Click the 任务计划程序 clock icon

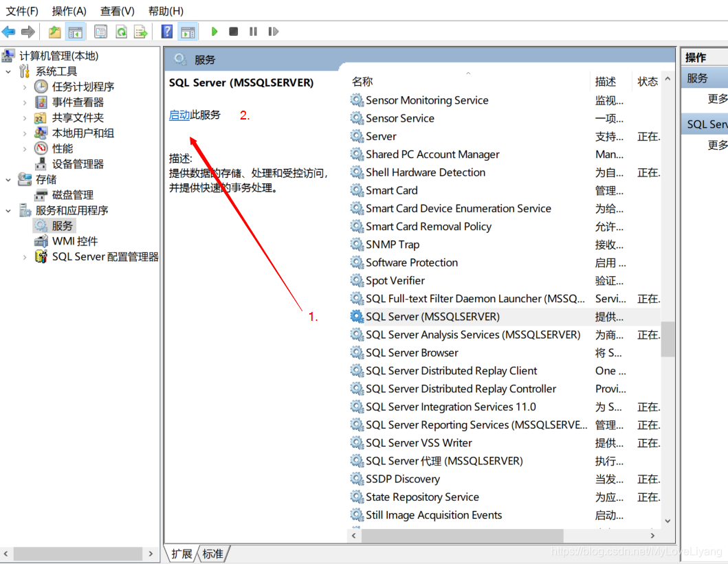[41, 87]
